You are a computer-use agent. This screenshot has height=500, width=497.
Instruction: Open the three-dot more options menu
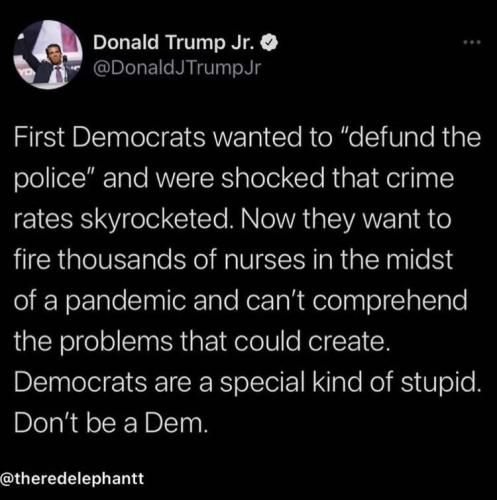pyautogui.click(x=472, y=43)
